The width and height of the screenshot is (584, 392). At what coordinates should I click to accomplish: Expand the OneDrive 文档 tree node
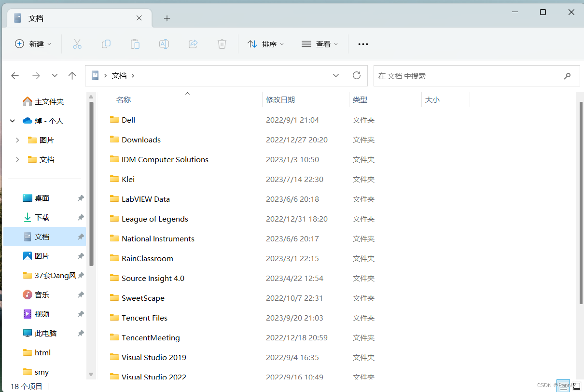(17, 159)
